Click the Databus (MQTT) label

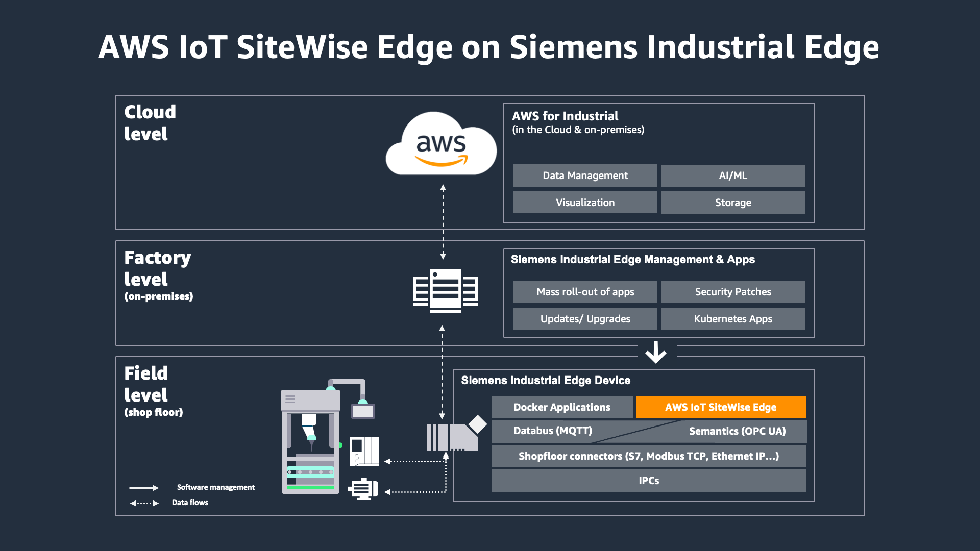click(553, 431)
